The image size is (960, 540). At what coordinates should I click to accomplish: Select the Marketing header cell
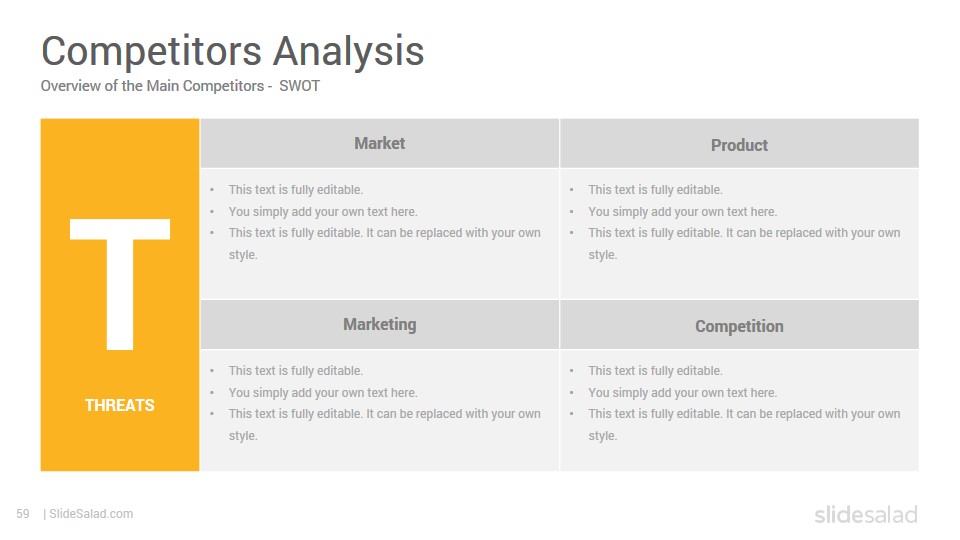(380, 324)
